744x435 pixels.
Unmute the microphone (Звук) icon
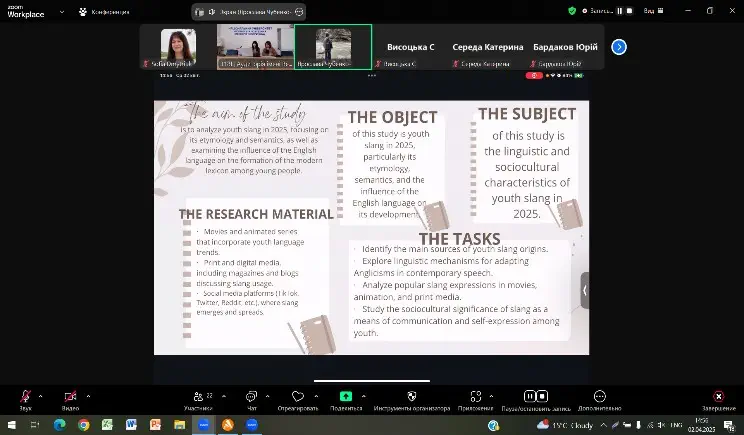click(x=25, y=396)
